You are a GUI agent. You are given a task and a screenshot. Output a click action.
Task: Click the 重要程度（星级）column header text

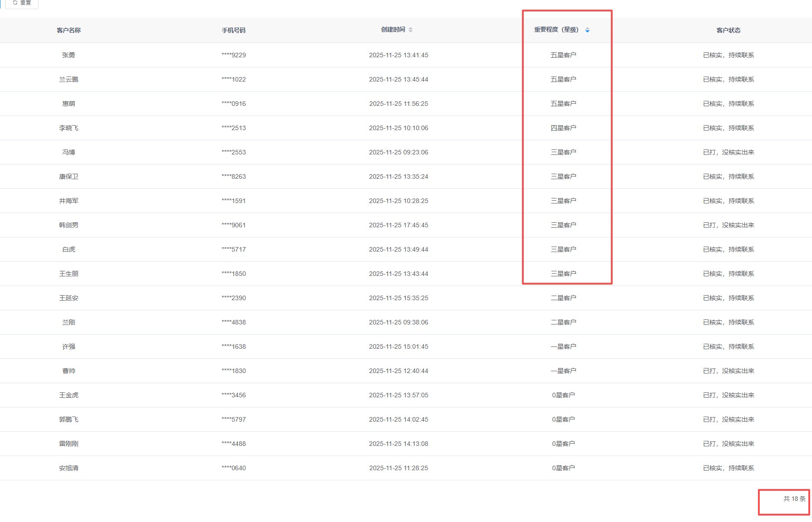coord(556,30)
